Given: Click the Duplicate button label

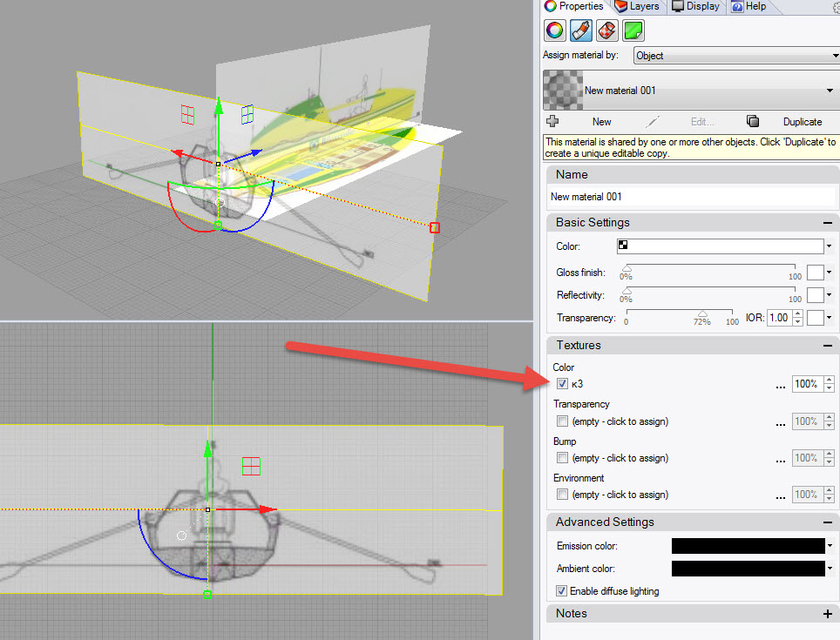Looking at the screenshot, I should coord(802,122).
